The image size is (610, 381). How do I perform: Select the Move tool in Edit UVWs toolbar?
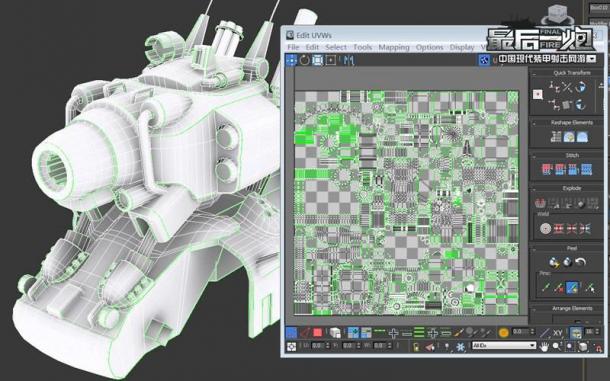[x=291, y=60]
